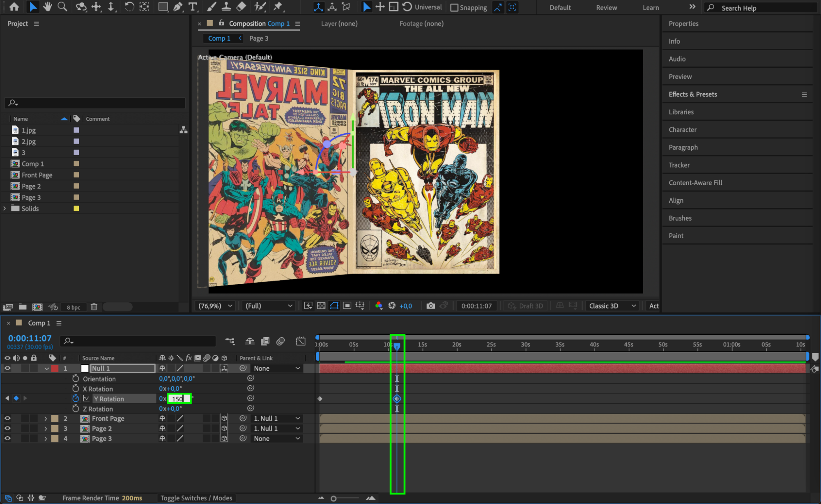This screenshot has width=821, height=504.
Task: Click the yellow label swatch of Solids
Action: (x=76, y=208)
